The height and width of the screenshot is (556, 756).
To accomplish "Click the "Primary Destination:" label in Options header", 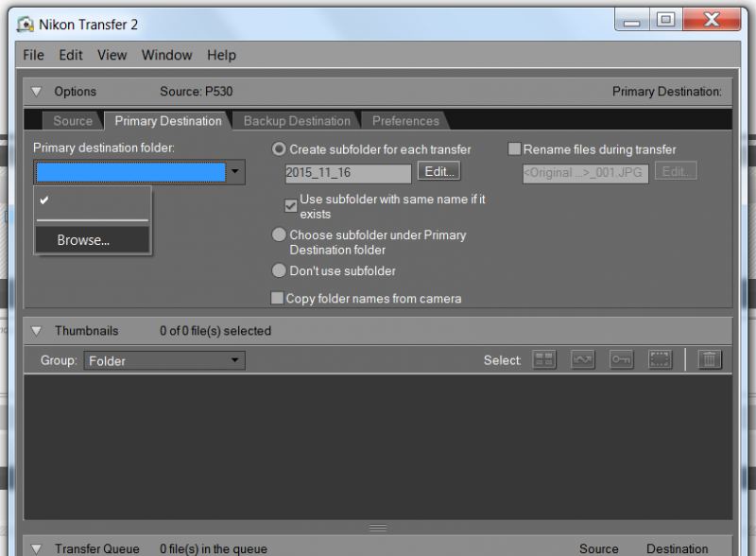I will click(x=667, y=91).
